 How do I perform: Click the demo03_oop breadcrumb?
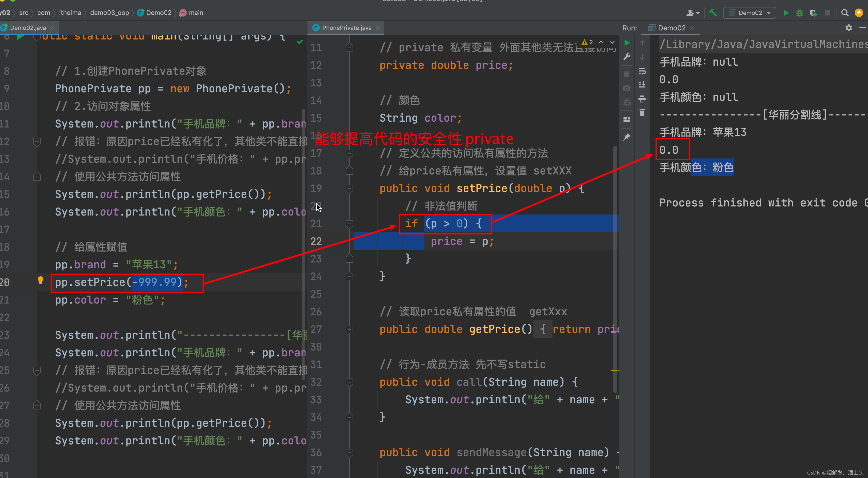pos(109,13)
